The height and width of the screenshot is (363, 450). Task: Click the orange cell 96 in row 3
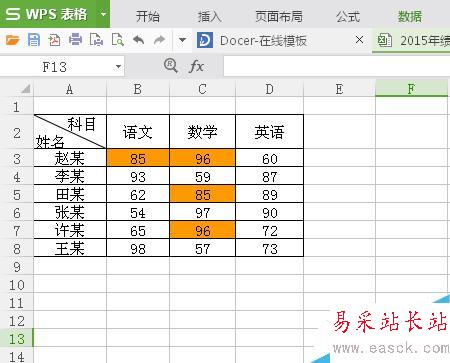pyautogui.click(x=202, y=158)
